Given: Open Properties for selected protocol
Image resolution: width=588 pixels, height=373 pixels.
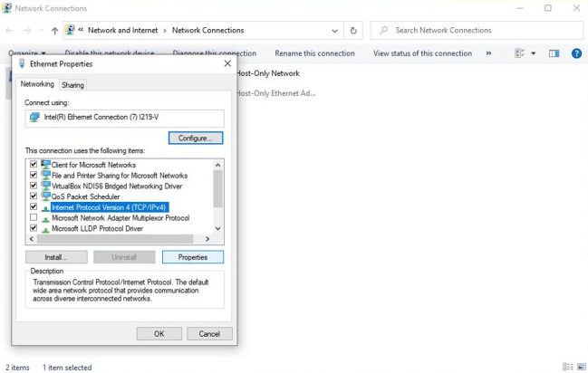Looking at the screenshot, I should point(193,257).
